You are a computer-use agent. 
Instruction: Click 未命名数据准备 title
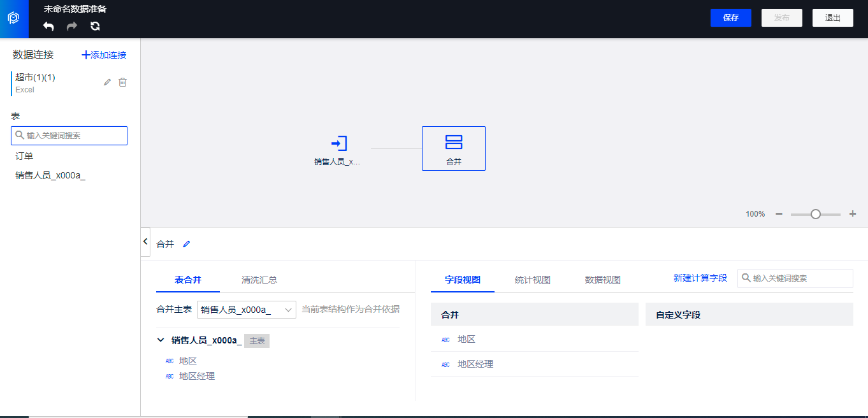coord(75,9)
